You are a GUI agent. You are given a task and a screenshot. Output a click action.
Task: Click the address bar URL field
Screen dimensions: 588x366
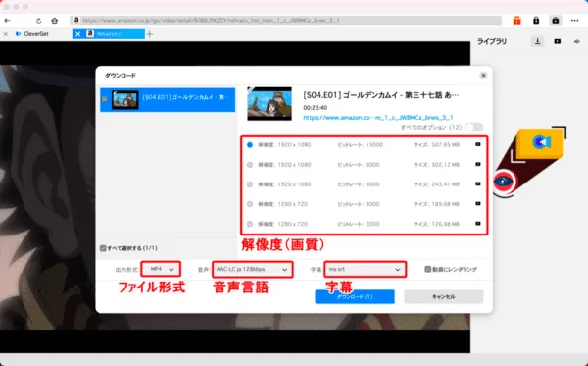[286, 21]
